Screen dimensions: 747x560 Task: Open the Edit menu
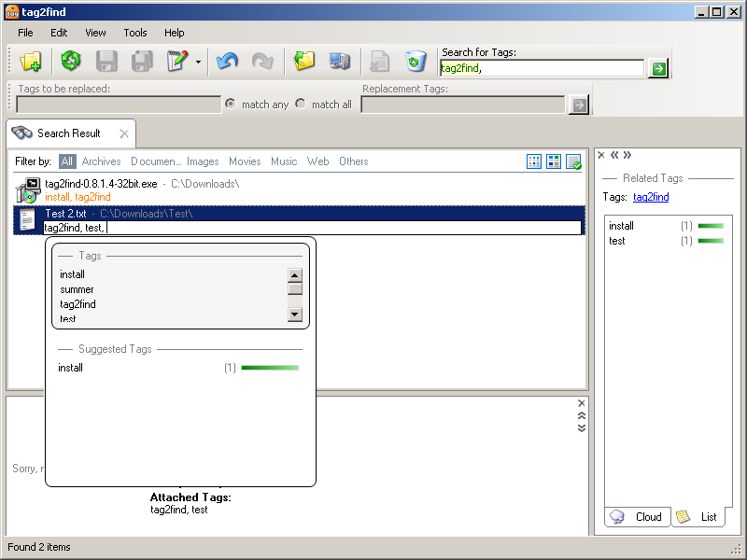pyautogui.click(x=59, y=33)
